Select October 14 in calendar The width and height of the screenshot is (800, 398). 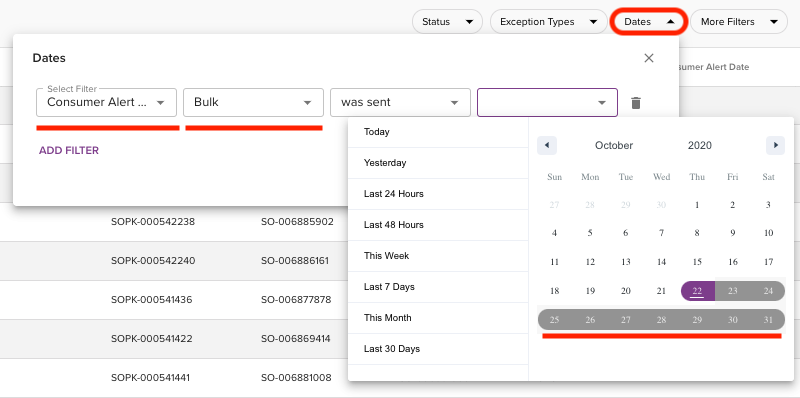[661, 262]
